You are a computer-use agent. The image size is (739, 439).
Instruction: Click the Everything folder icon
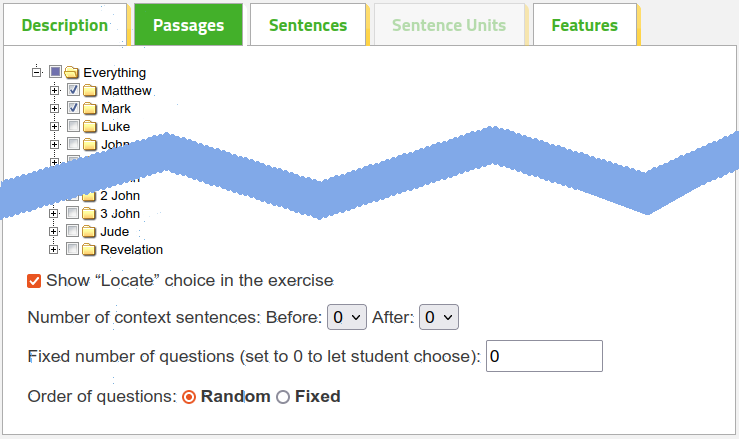(71, 72)
